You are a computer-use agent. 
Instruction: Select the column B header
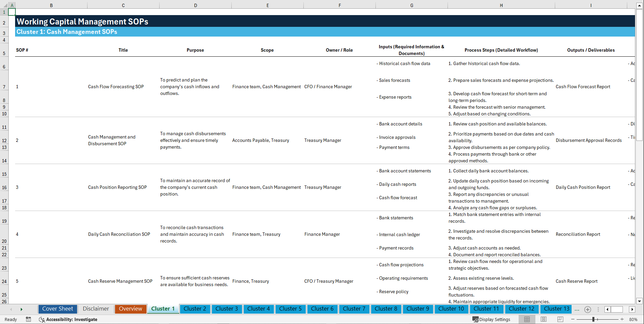click(51, 5)
